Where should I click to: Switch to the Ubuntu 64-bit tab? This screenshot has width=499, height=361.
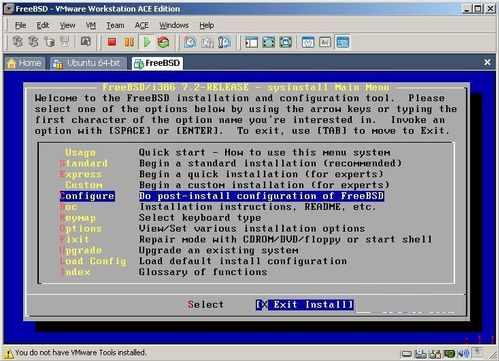pyautogui.click(x=89, y=63)
